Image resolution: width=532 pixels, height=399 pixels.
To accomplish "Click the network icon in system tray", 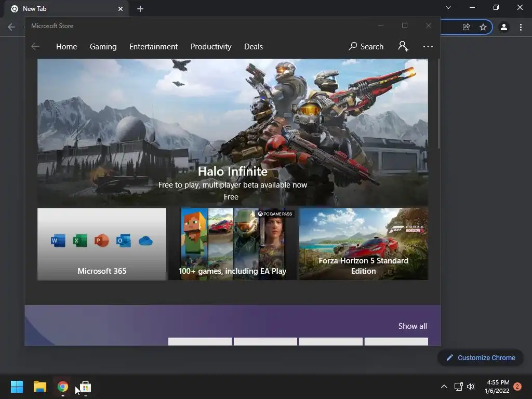I will [458, 387].
